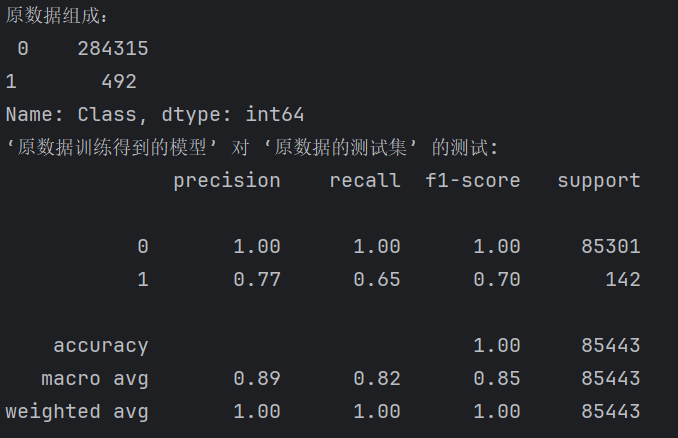Click 'Name: Class, dtype: int64' line

(154, 115)
